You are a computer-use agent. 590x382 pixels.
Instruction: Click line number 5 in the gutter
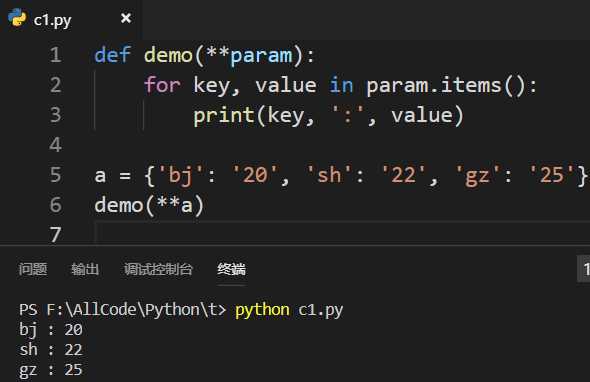55,175
